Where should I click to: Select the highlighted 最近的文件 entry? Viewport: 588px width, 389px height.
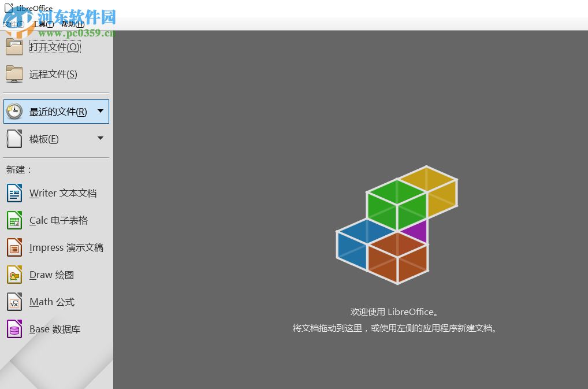point(56,111)
